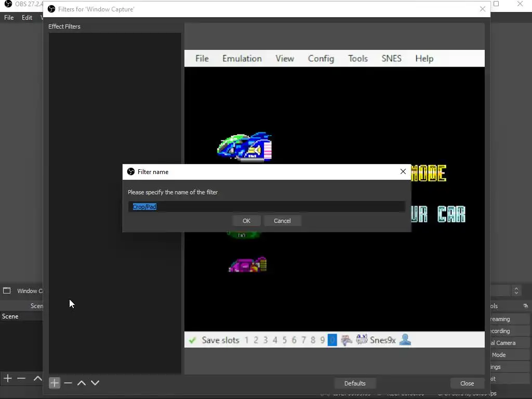This screenshot has width=532, height=399.
Task: Move the scene up with the OBS up arrow
Action: click(37, 378)
